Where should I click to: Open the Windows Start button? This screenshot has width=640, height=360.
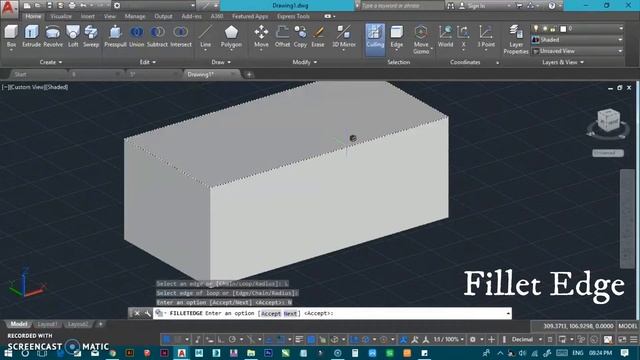[x=7, y=353]
